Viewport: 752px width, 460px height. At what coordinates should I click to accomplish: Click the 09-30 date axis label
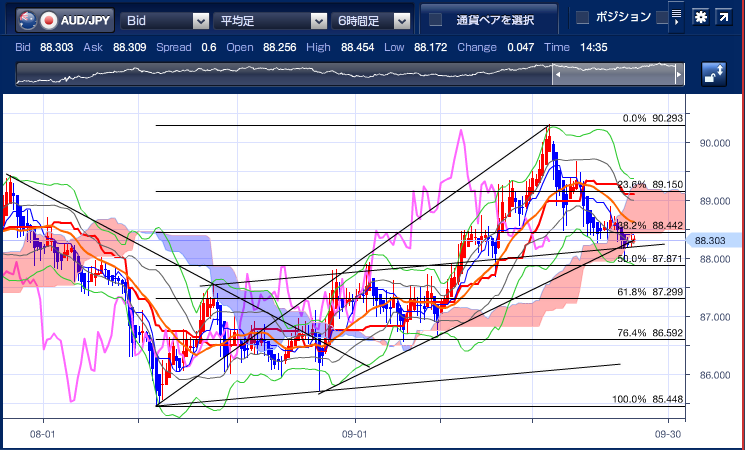click(668, 434)
